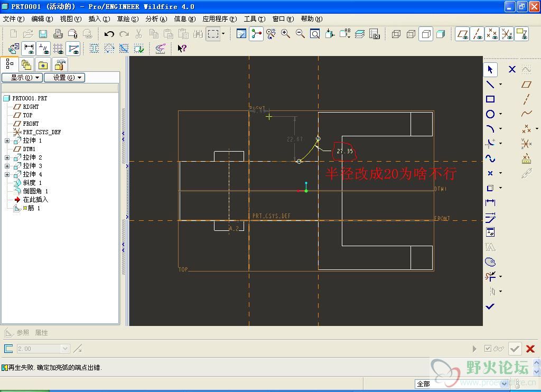This screenshot has width=541, height=392.
Task: Open the 参照 dashboard panel
Action: coord(23,333)
